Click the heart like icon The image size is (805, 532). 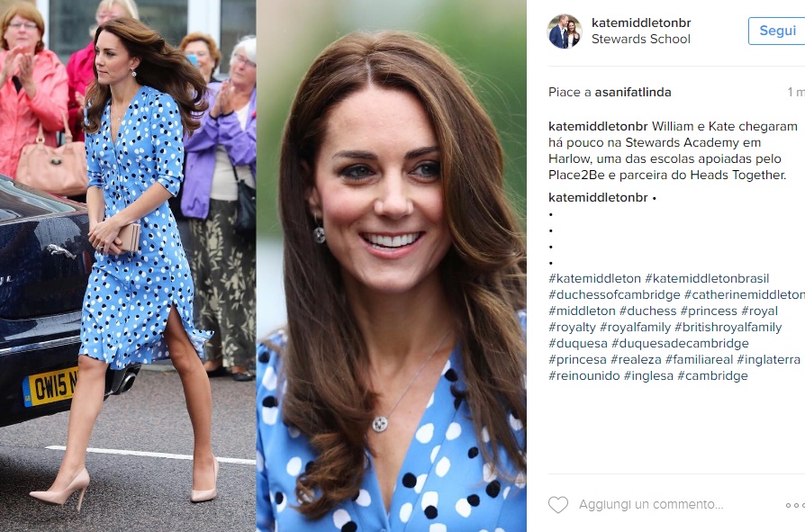click(x=558, y=505)
